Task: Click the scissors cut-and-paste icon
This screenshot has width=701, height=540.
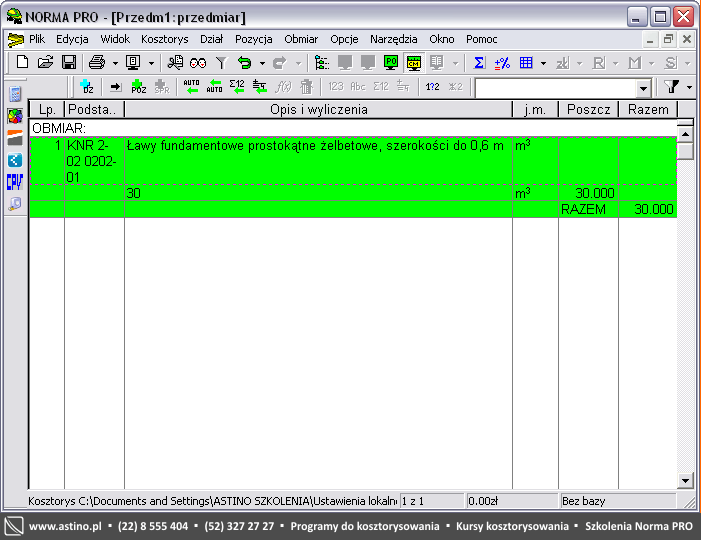Action: coord(175,62)
